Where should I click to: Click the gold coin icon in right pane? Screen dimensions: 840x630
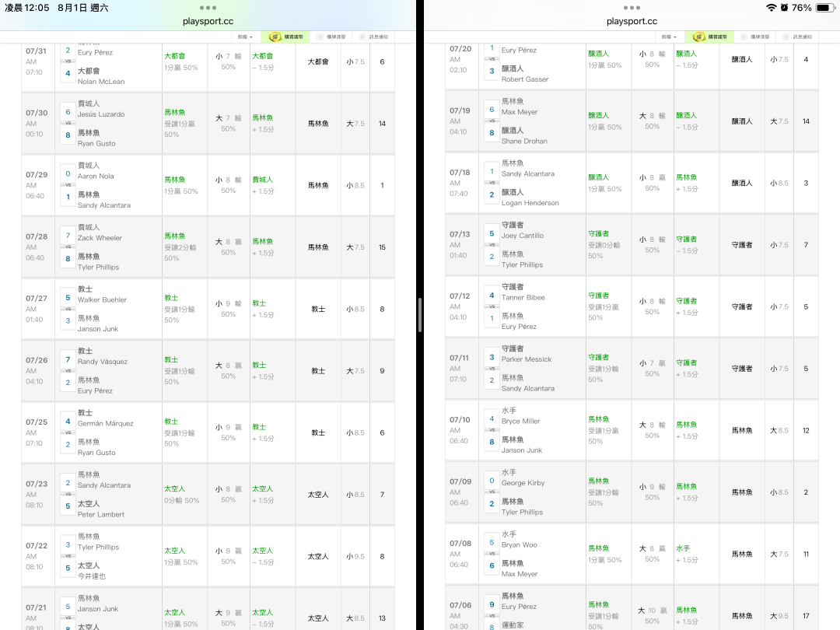[698, 37]
